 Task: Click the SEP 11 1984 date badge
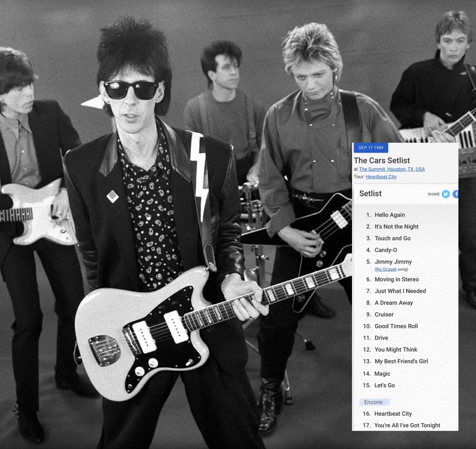point(371,148)
